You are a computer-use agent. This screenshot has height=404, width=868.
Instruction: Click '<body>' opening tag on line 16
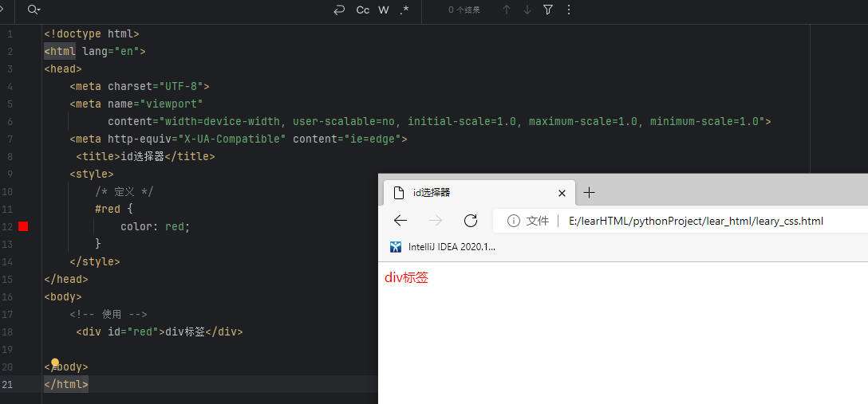tap(63, 296)
